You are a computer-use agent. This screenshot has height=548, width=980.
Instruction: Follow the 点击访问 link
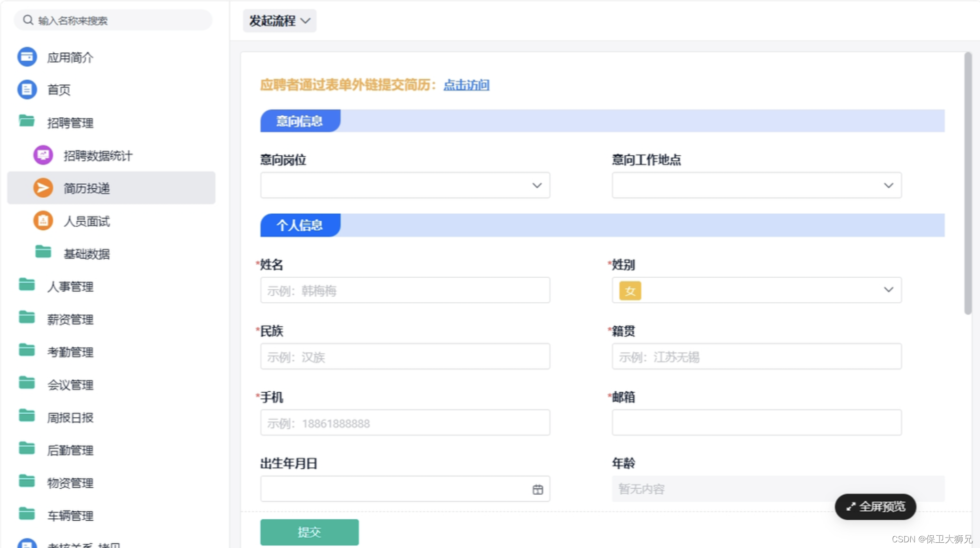point(466,85)
